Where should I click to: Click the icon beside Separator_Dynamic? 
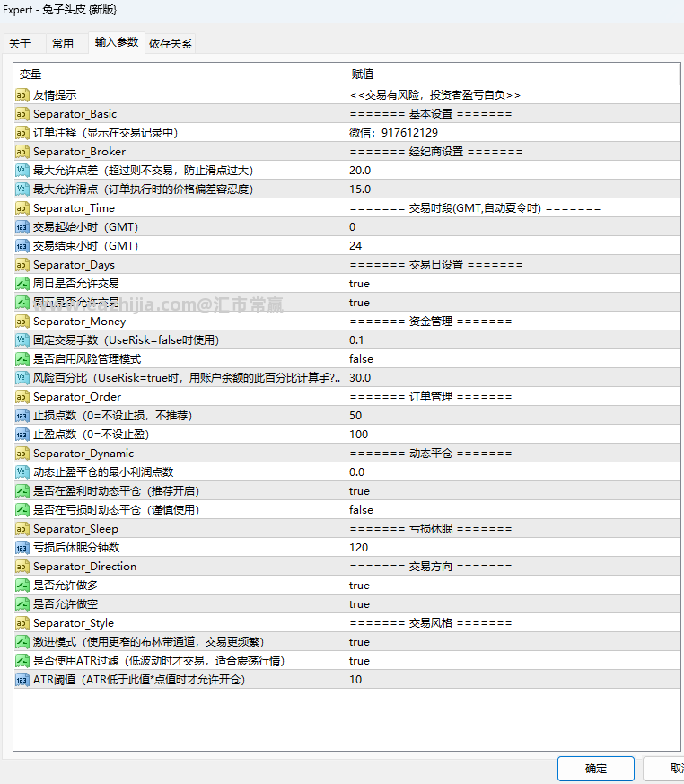click(22, 453)
